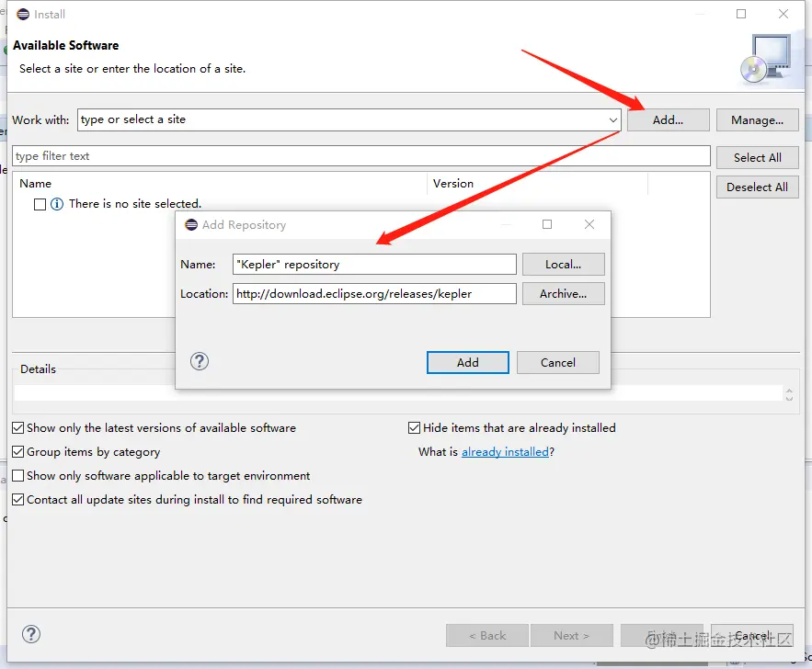Toggle Show only the latest versions checkbox
Image resolution: width=812 pixels, height=669 pixels.
point(18,428)
